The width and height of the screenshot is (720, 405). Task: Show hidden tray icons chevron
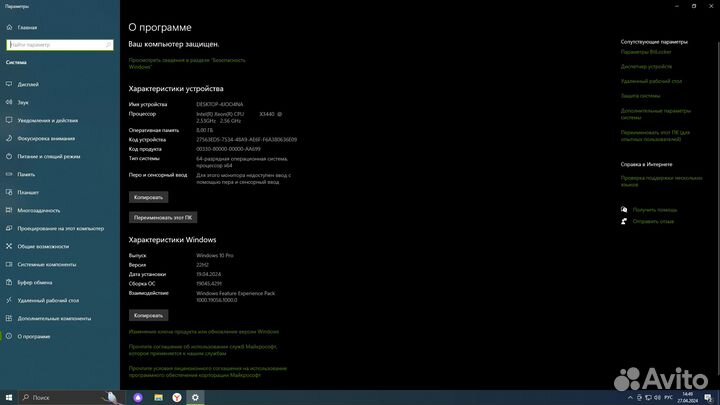[x=630, y=398]
